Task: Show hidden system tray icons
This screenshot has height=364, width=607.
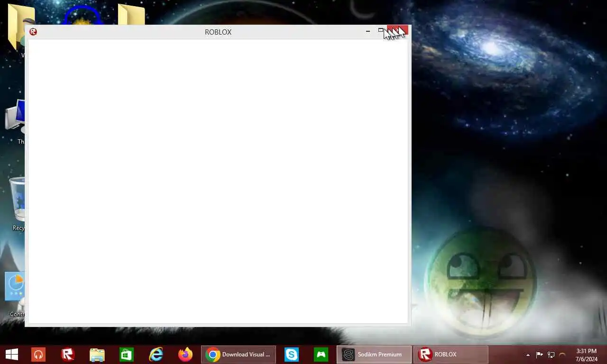Action: (x=528, y=355)
